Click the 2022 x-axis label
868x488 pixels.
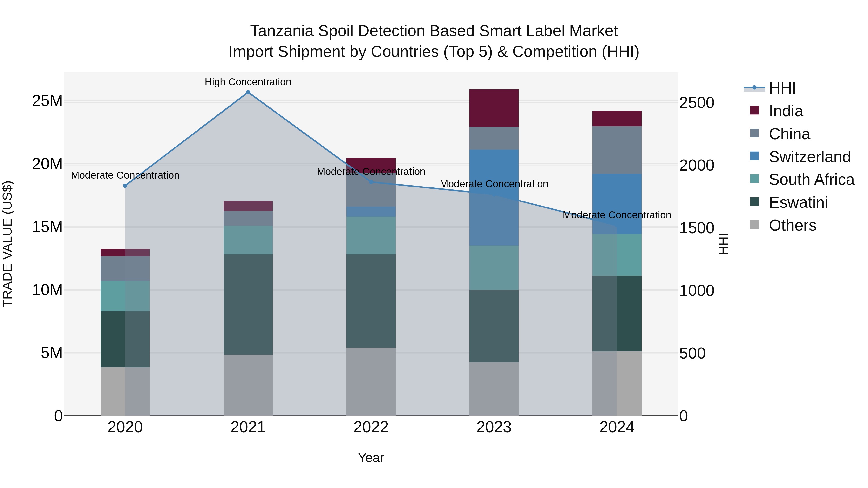click(371, 427)
